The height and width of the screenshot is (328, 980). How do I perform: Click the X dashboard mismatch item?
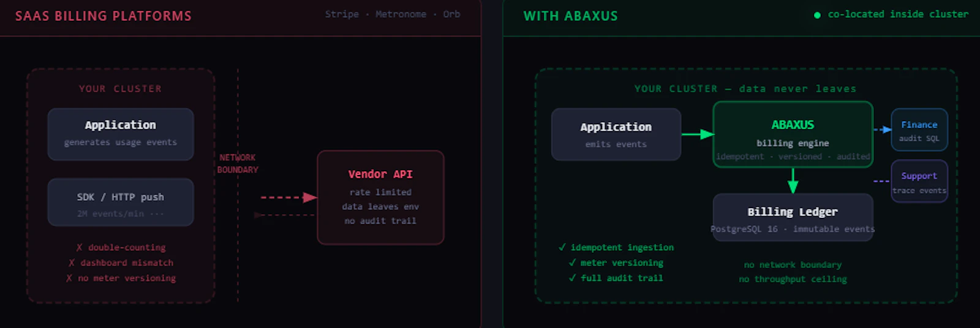click(121, 263)
